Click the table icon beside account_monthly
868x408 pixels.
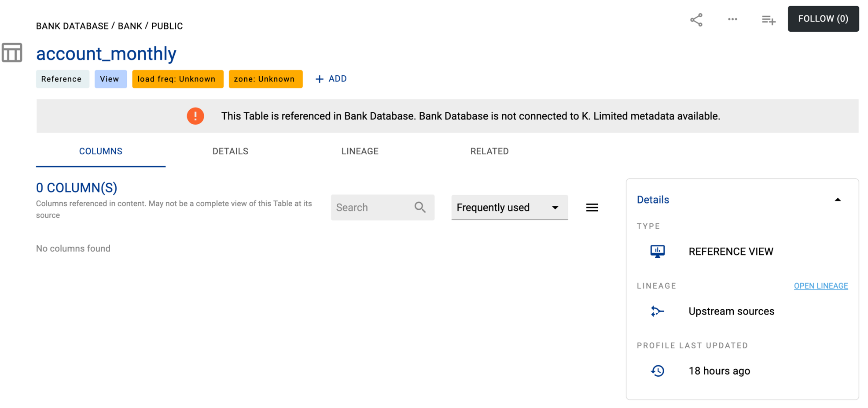point(12,53)
